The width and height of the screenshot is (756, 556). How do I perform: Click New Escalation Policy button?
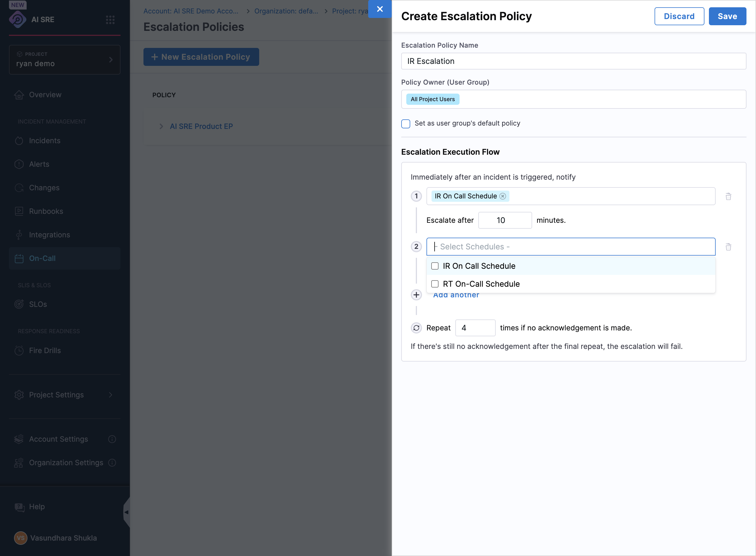(201, 57)
